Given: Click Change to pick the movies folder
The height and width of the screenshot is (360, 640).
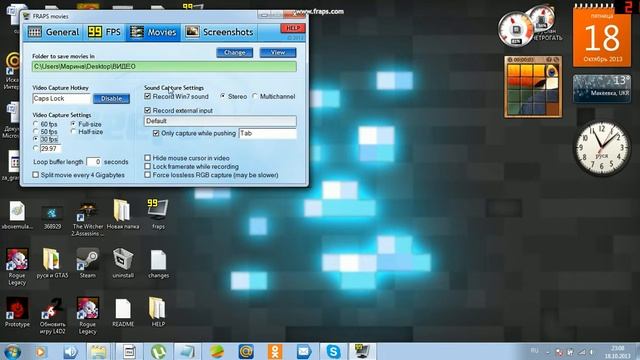Looking at the screenshot, I should click(235, 53).
